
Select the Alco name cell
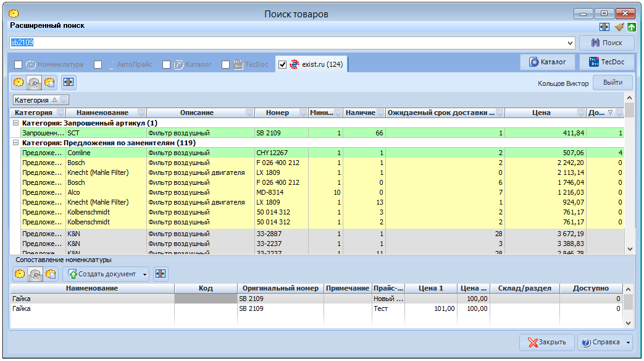(106, 192)
